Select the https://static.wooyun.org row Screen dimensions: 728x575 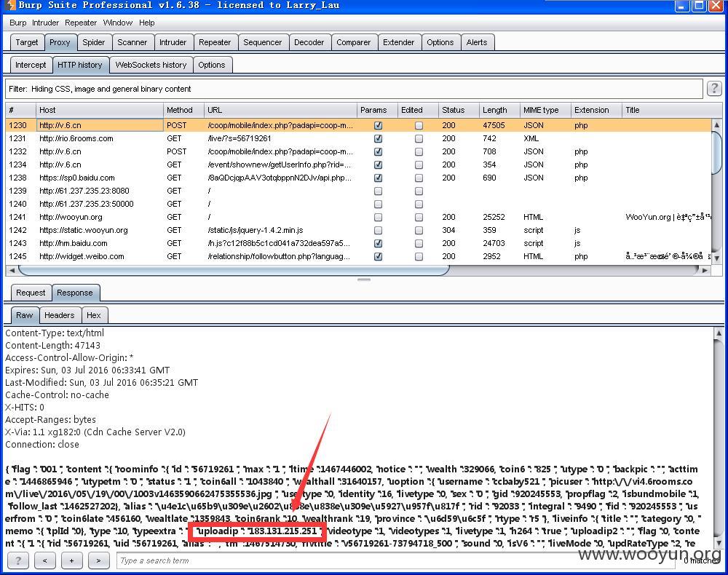pos(358,230)
